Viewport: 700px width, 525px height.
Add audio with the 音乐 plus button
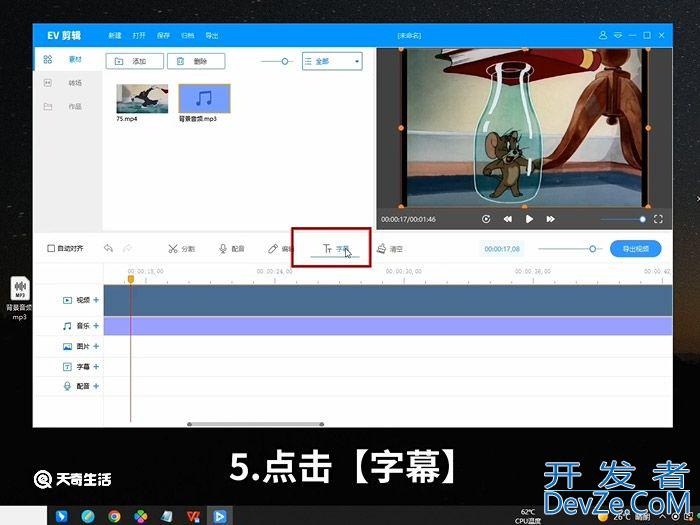click(x=96, y=325)
